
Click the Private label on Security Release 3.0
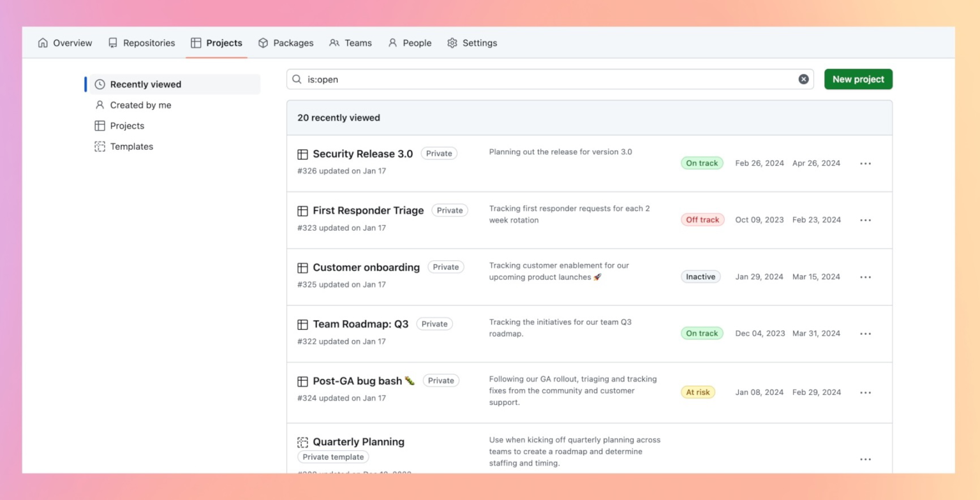439,154
